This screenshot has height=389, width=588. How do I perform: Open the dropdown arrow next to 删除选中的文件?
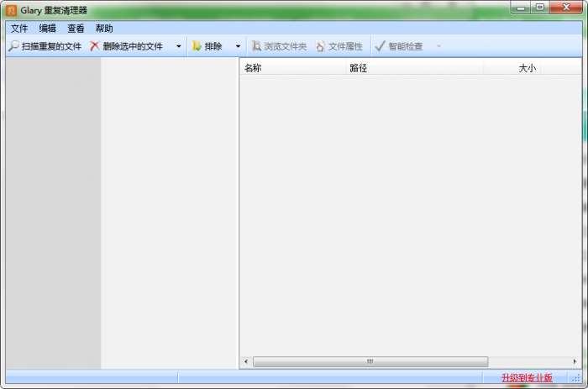click(x=178, y=46)
